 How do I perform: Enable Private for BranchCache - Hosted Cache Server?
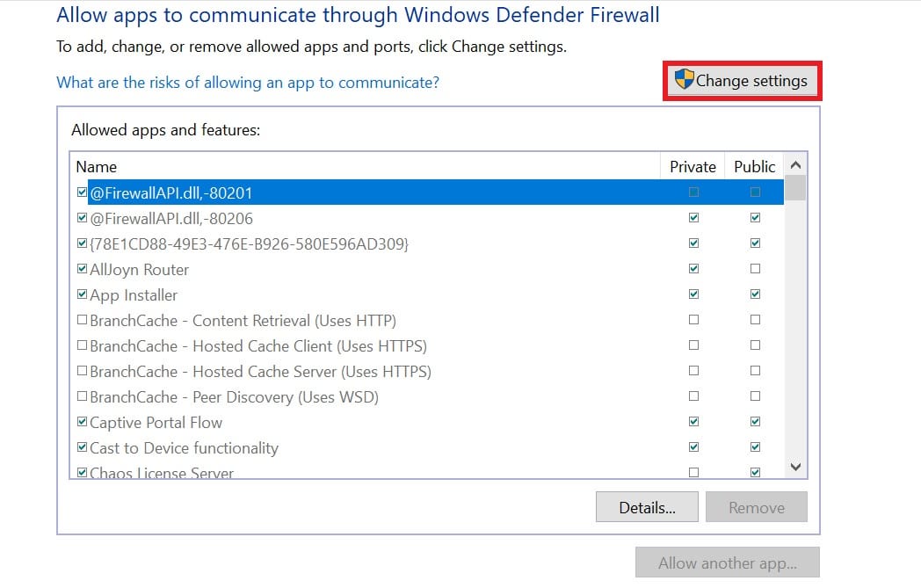(x=693, y=371)
